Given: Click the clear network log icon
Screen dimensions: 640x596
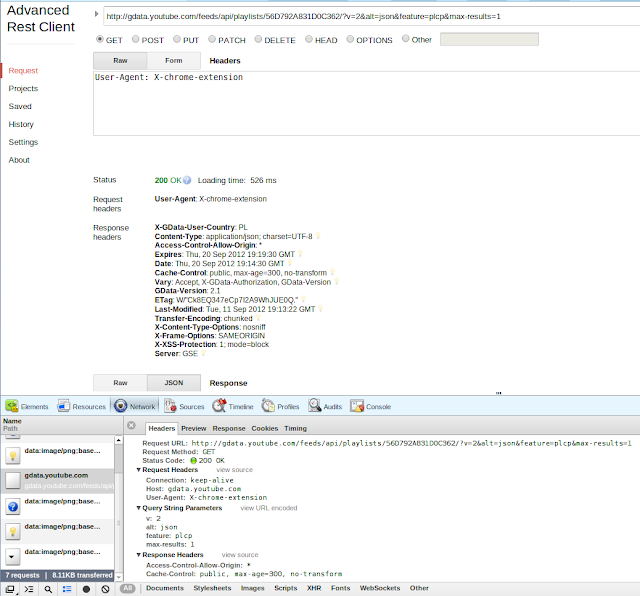Looking at the screenshot, I should [105, 589].
